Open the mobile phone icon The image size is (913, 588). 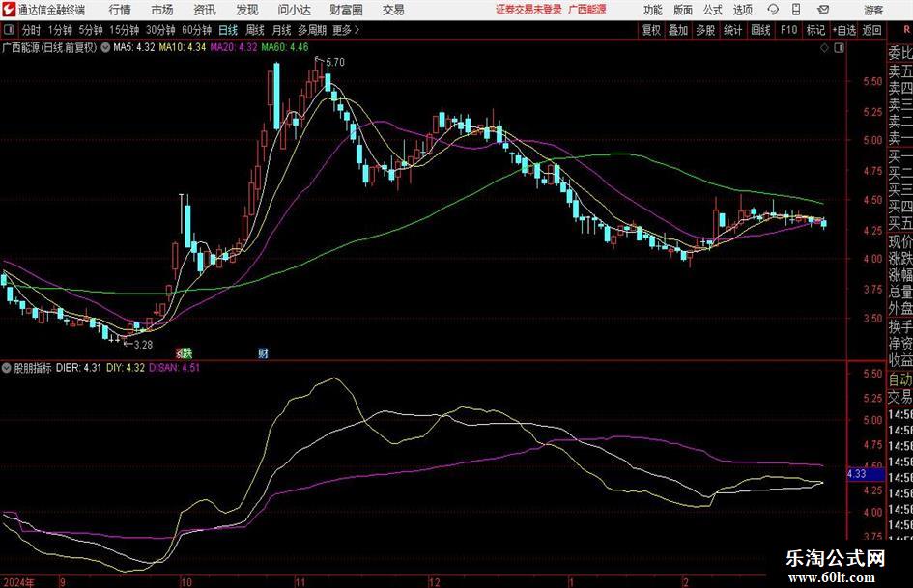coord(796,10)
